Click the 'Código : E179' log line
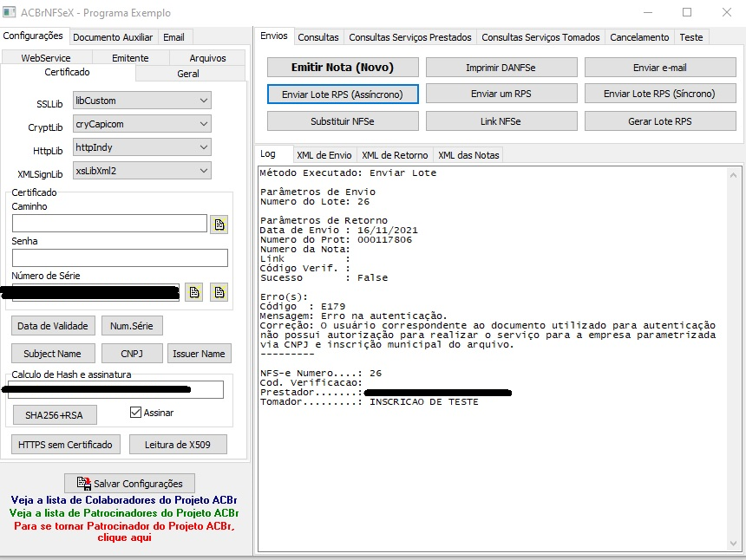Image resolution: width=746 pixels, height=560 pixels. coord(303,306)
